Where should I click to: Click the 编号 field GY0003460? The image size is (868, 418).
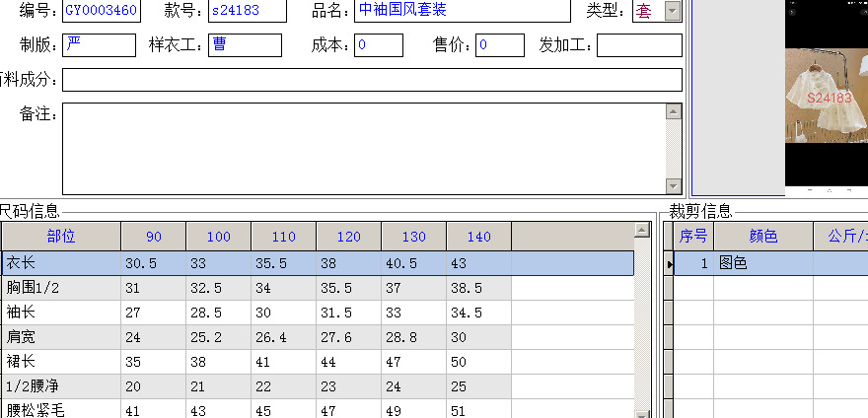tap(102, 11)
